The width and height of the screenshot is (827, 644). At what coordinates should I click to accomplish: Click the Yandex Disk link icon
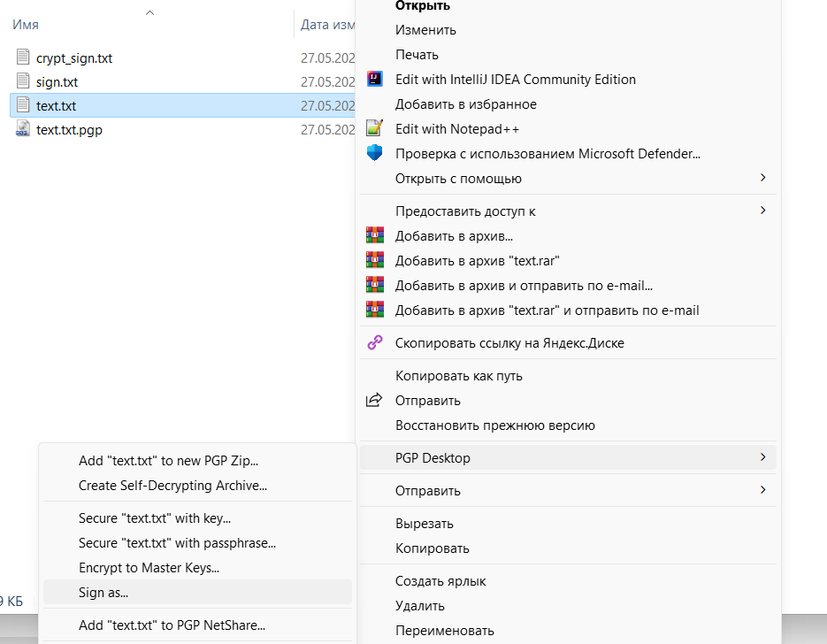(x=375, y=343)
